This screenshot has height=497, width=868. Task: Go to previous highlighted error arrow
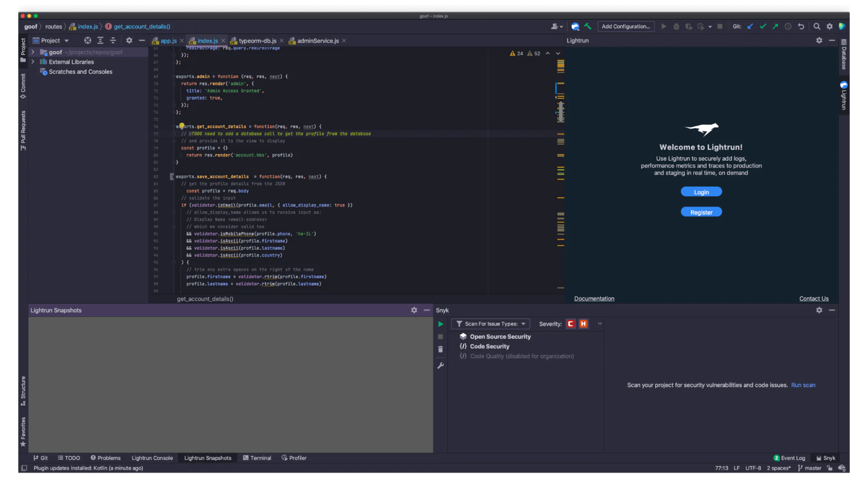pyautogui.click(x=548, y=53)
